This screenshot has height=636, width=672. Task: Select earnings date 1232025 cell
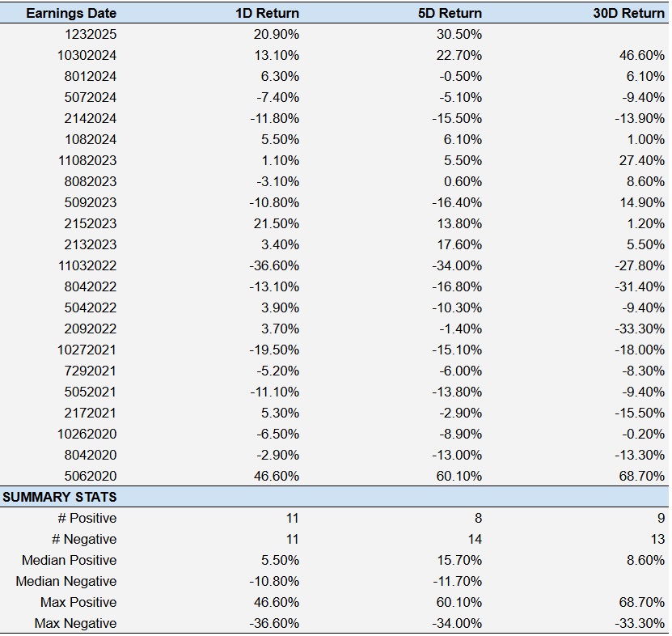(91, 34)
